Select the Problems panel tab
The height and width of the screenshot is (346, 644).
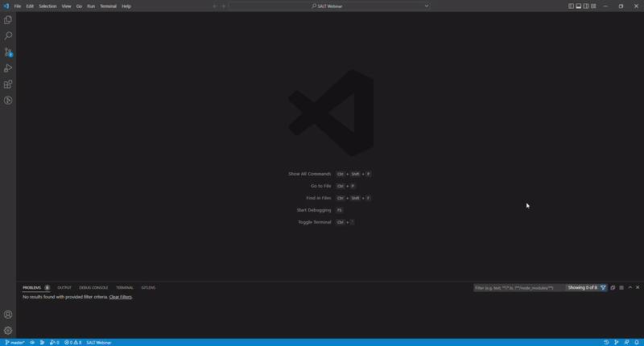coord(31,288)
